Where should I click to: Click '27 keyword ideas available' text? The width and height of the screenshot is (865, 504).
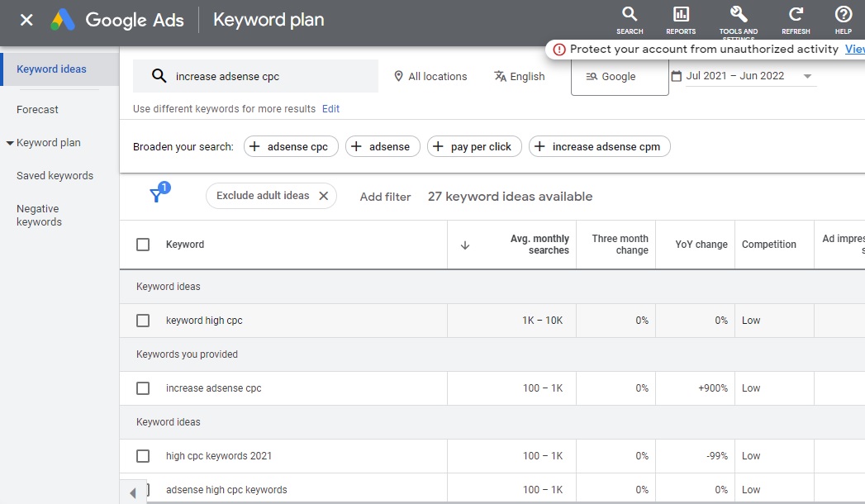coord(510,197)
